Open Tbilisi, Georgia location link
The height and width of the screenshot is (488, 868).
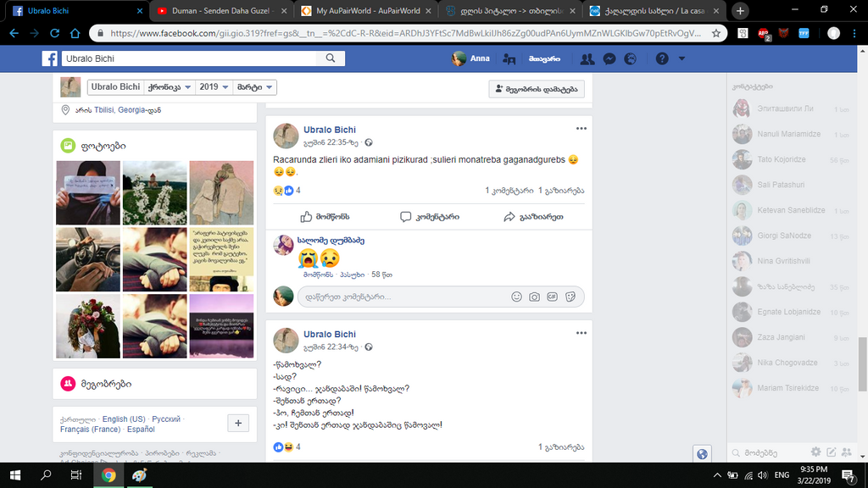coord(120,110)
